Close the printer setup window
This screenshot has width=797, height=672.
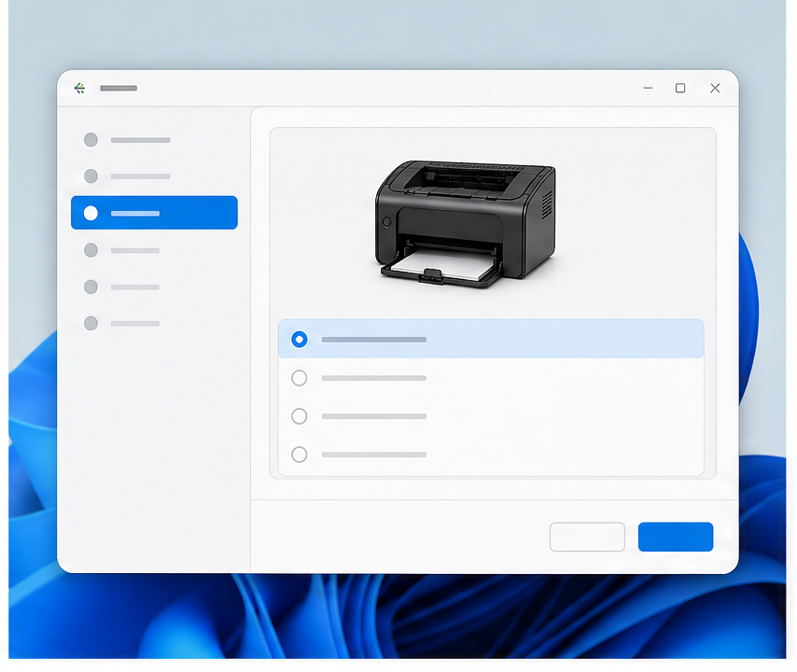pyautogui.click(x=715, y=88)
